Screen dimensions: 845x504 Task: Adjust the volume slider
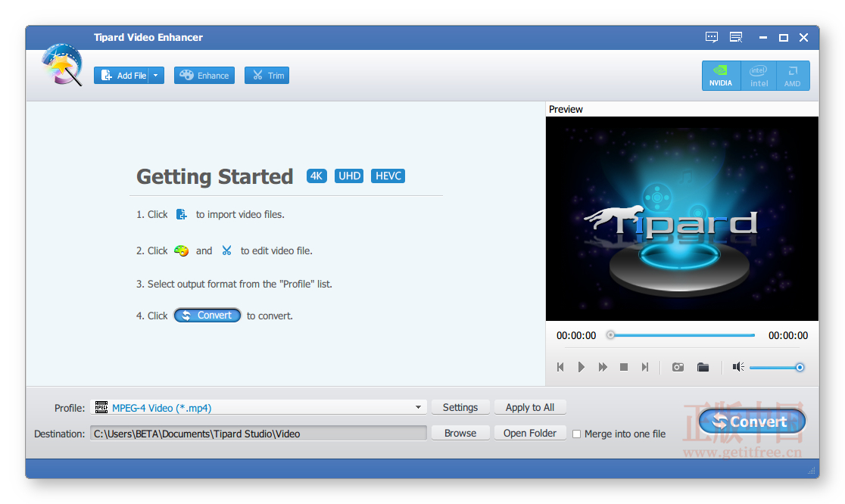[x=777, y=367]
